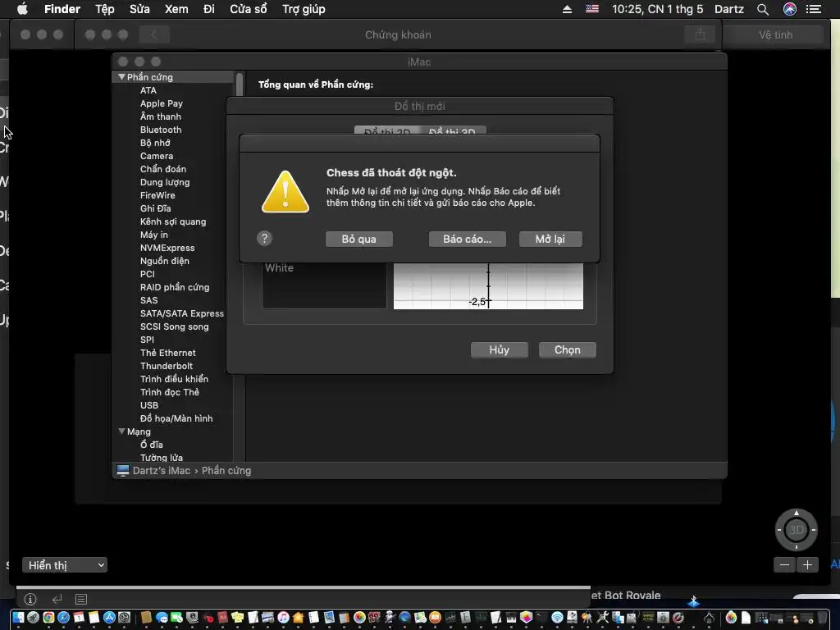This screenshot has width=840, height=630.
Task: Select NVMExpress in the sidebar
Action: (167, 248)
